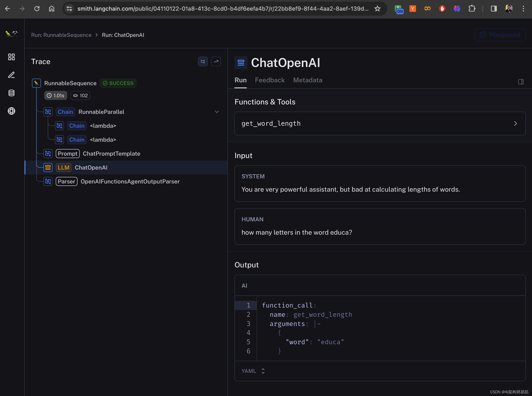Click the name: get_word_length output line
This screenshot has height=396, width=532.
click(x=311, y=315)
